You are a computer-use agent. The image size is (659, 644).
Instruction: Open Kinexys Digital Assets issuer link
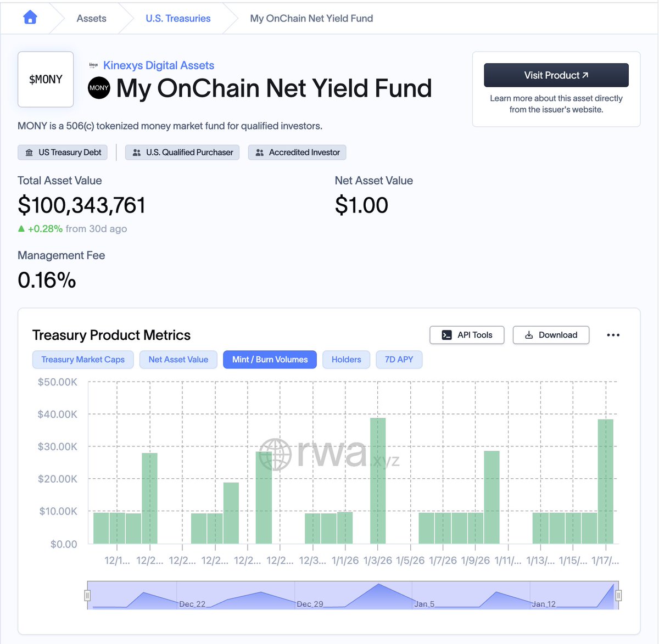pyautogui.click(x=159, y=65)
